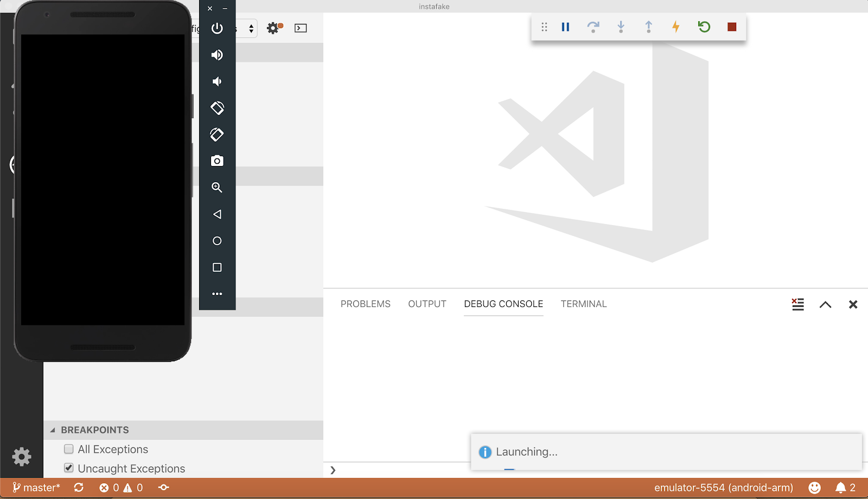This screenshot has height=499, width=868.
Task: Click the emulator power button
Action: [217, 28]
